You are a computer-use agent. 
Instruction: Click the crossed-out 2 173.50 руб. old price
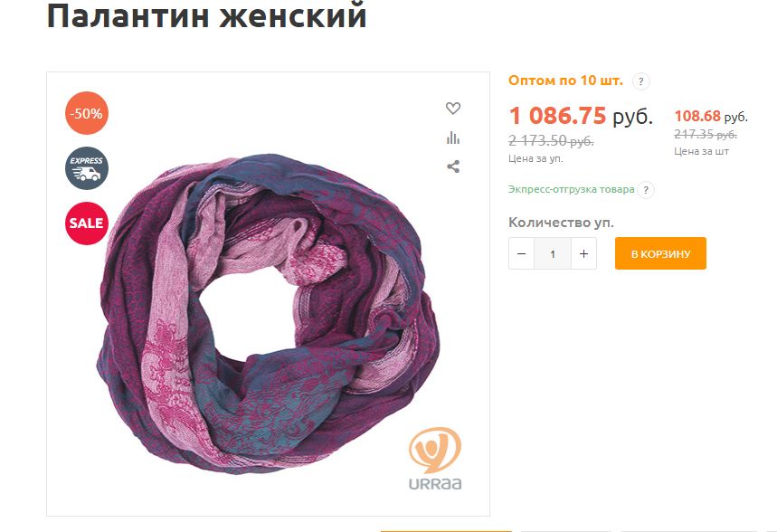pos(551,141)
